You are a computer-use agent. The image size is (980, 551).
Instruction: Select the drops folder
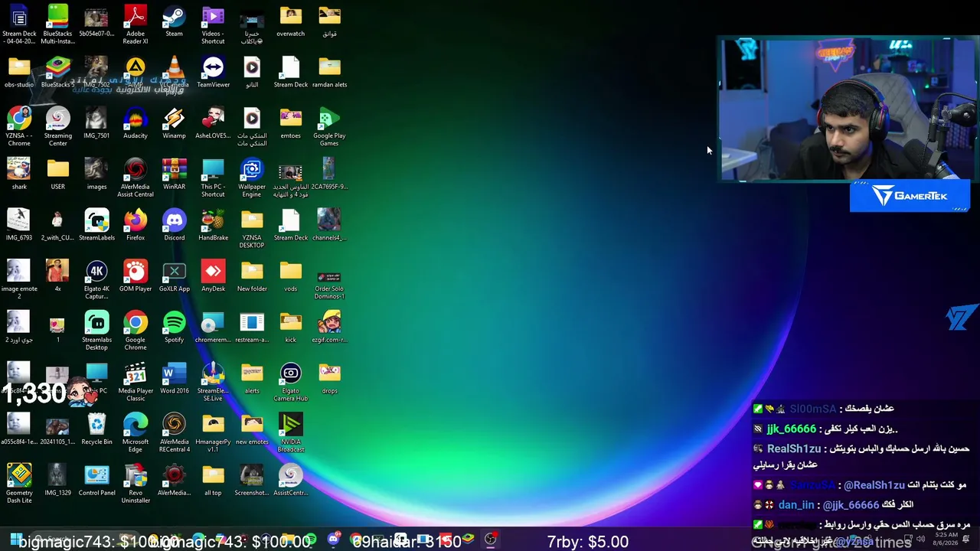(x=329, y=379)
